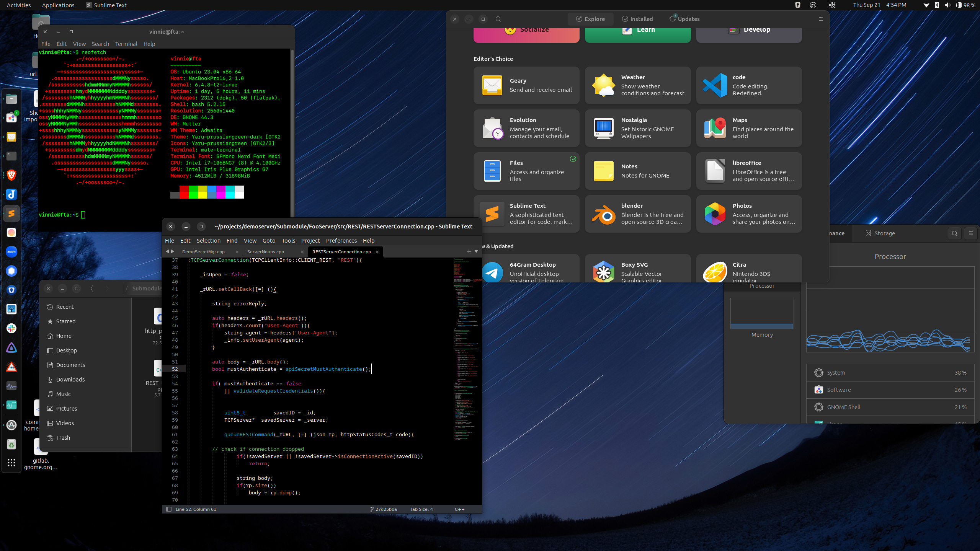Open Sublime tab list dropdown arrow
This screenshot has height=551, width=980.
(476, 251)
